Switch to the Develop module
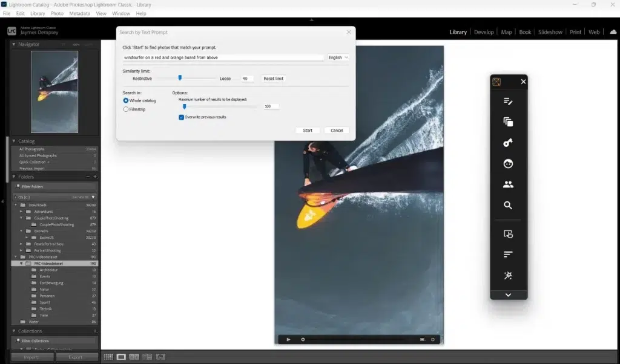 [x=484, y=31]
